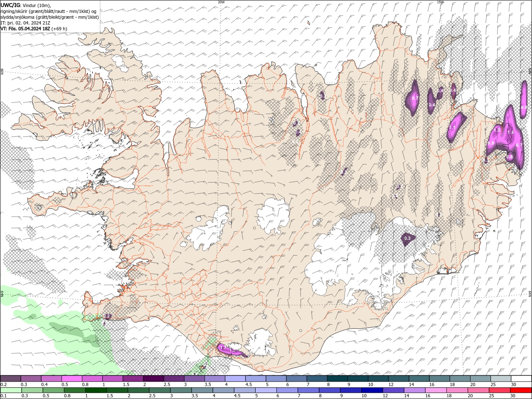Click the dark teal snow swatch at 8

point(337,379)
